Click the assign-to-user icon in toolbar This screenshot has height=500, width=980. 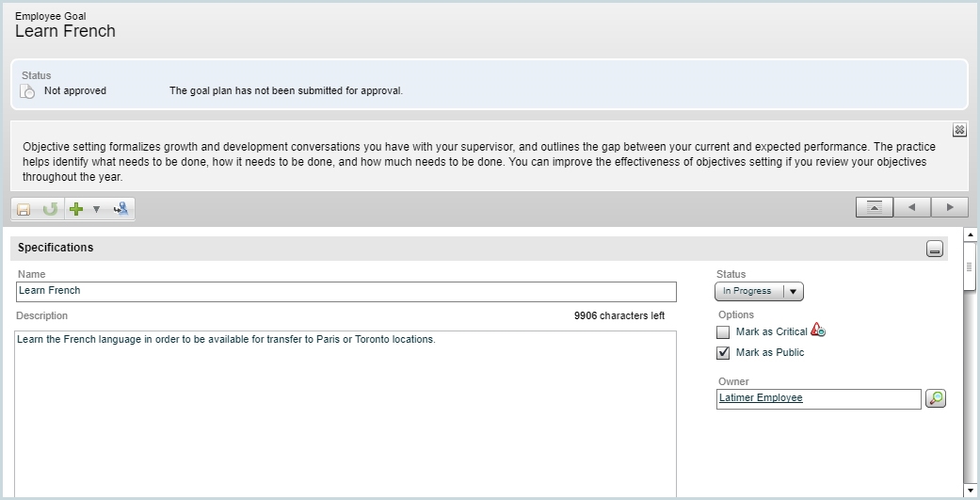point(120,209)
